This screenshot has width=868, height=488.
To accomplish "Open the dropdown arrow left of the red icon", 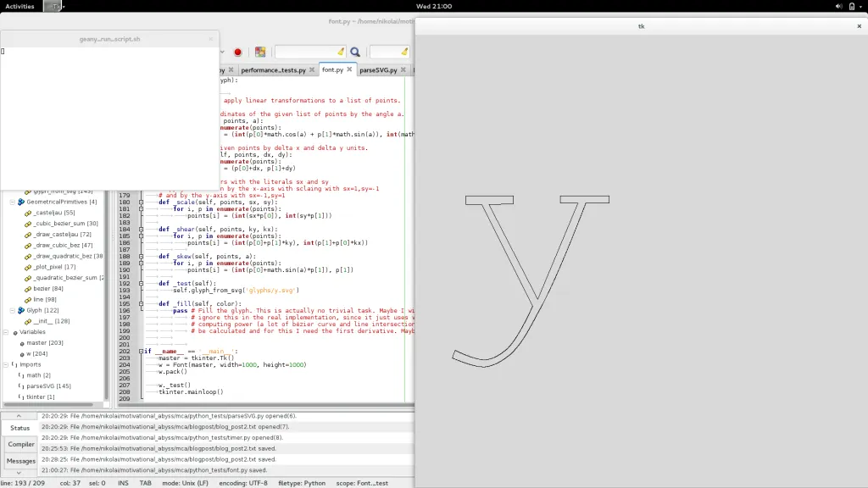I will click(x=223, y=52).
